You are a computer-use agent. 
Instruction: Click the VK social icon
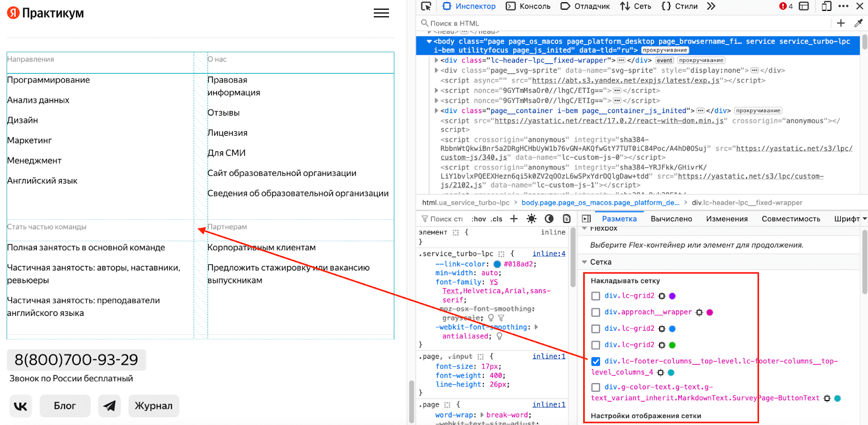tap(21, 406)
